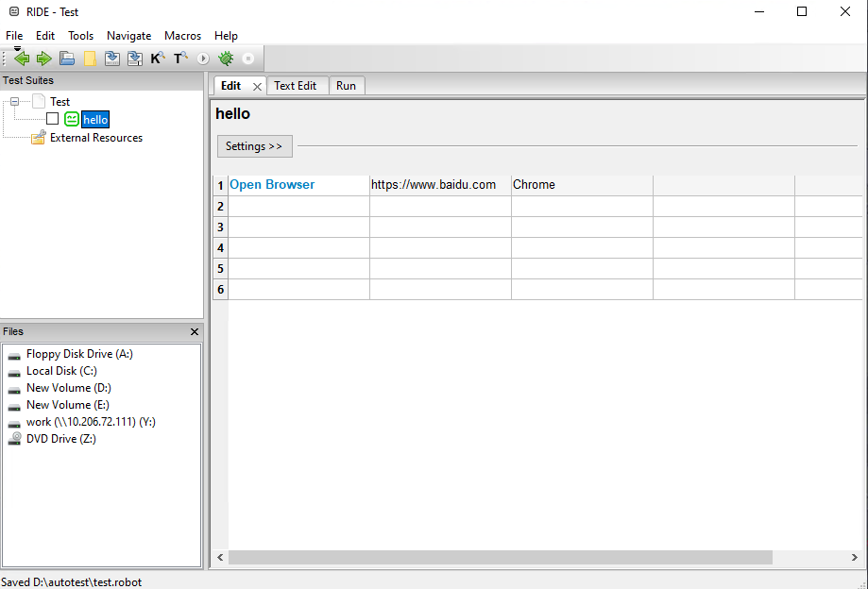Open the Edit menu

[x=45, y=35]
